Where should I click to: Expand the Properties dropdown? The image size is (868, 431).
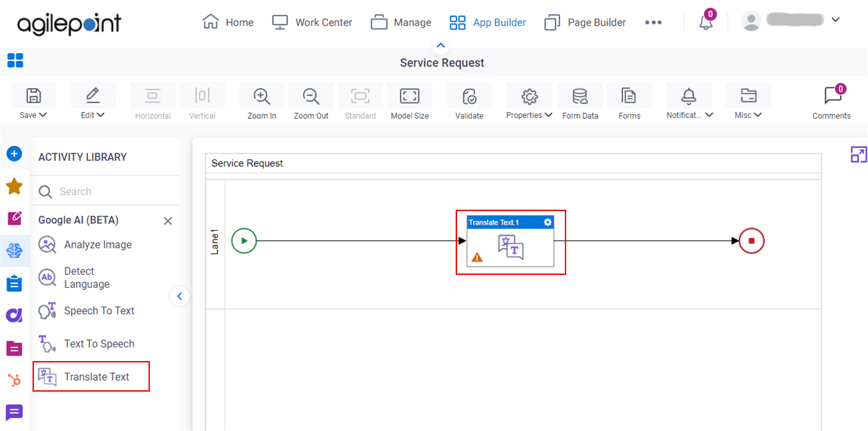547,115
